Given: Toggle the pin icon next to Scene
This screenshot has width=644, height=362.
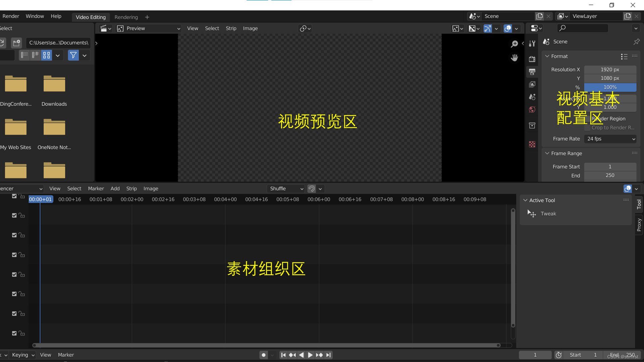Looking at the screenshot, I should [x=636, y=42].
